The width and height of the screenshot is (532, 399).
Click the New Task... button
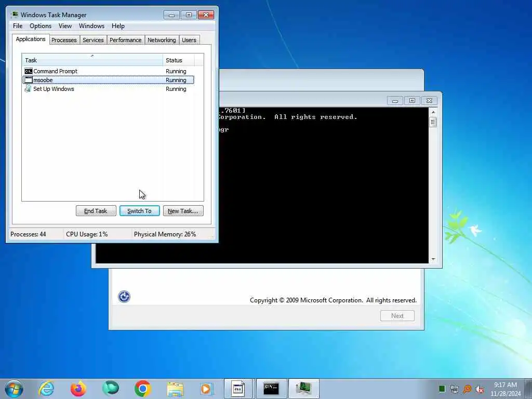[x=183, y=211]
